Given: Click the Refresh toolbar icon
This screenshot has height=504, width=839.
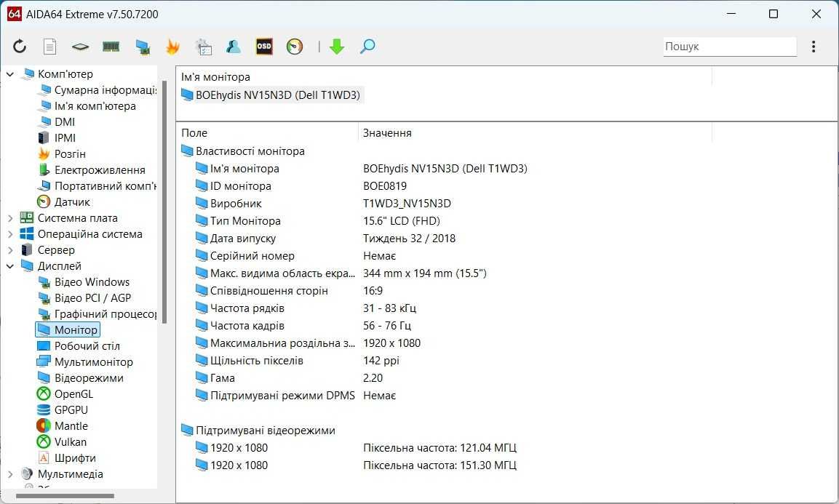Looking at the screenshot, I should (19, 47).
